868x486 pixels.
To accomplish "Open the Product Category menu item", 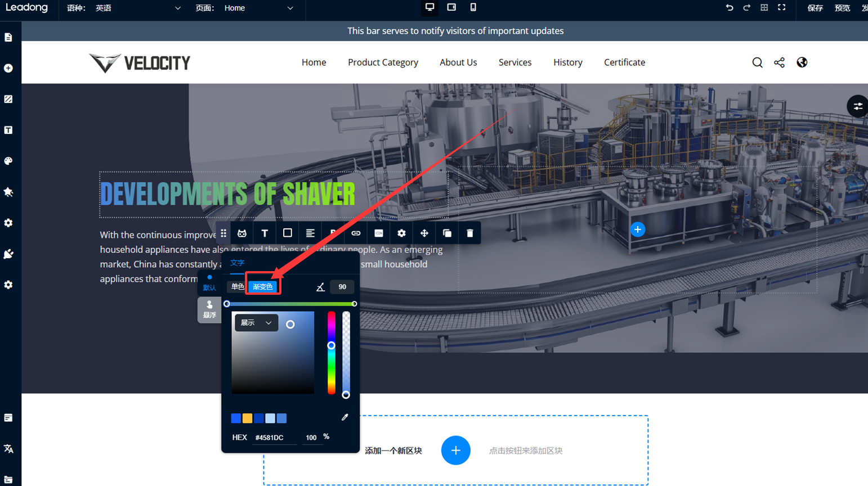I will coord(383,62).
